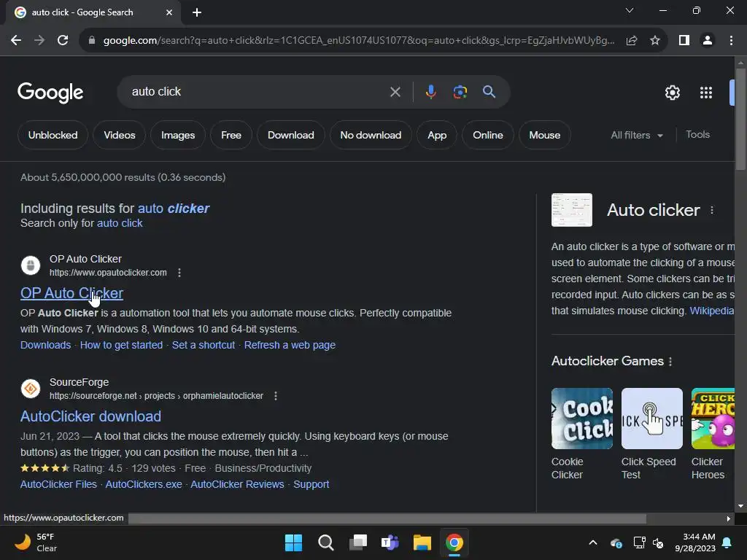The width and height of the screenshot is (747, 560).
Task: Open the AutoClickers.exe sitelink
Action: tap(144, 485)
